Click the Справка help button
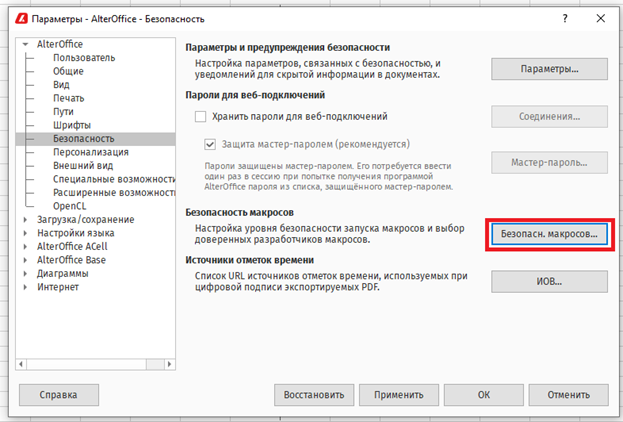The image size is (623, 422). coord(59,395)
